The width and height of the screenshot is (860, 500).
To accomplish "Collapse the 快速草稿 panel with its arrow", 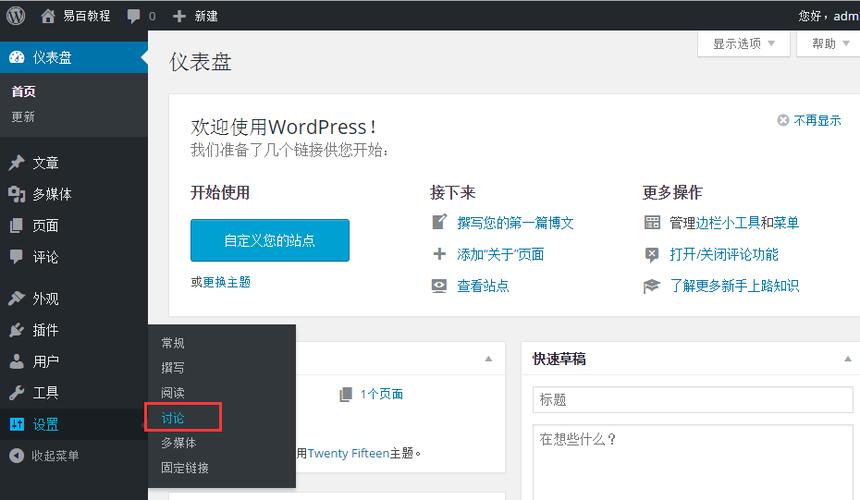I will (x=848, y=359).
